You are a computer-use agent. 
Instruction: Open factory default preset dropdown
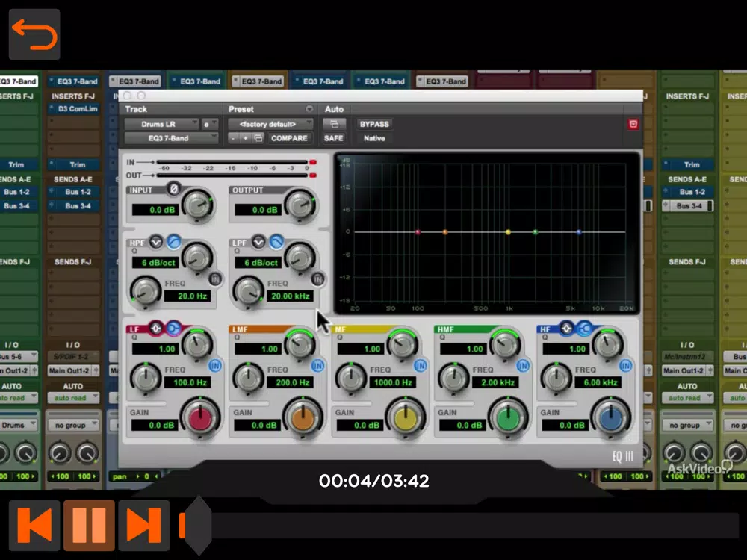click(270, 124)
